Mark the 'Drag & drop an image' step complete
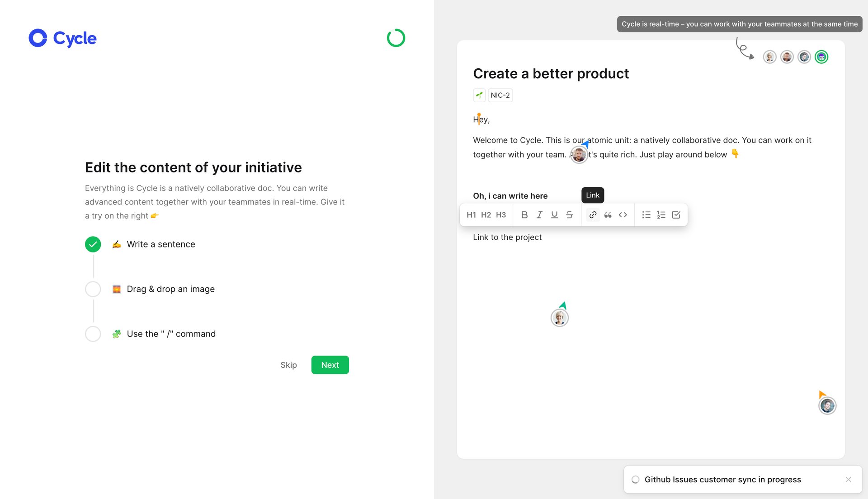 click(x=93, y=289)
